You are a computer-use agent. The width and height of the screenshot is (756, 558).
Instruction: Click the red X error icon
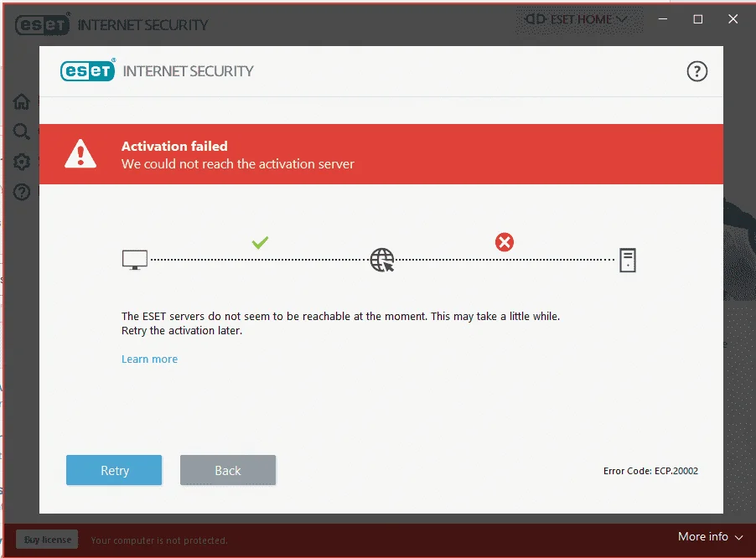(x=505, y=242)
